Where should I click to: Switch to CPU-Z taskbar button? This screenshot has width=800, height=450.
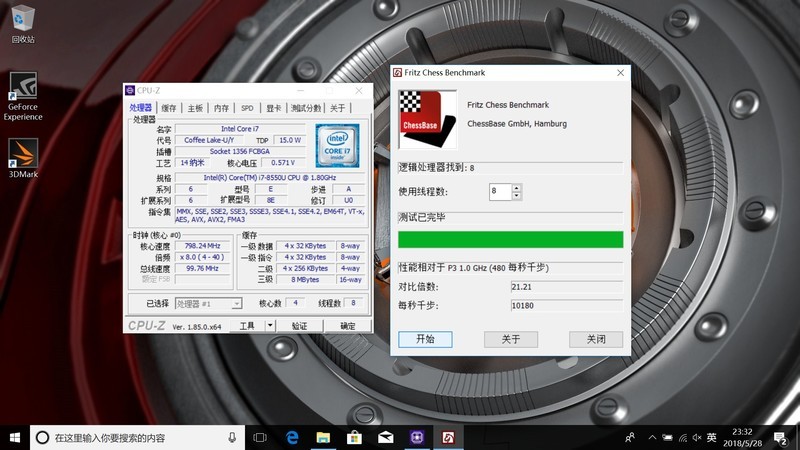point(417,437)
